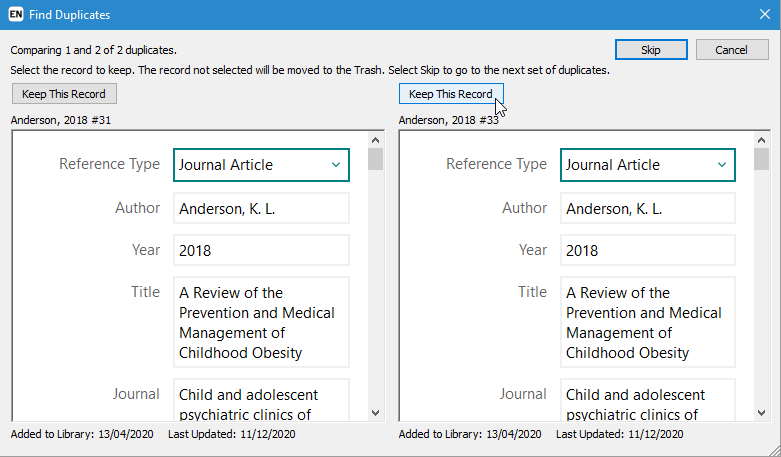Image resolution: width=781 pixels, height=457 pixels.
Task: Click the EndNote icon in title bar
Action: (16, 15)
